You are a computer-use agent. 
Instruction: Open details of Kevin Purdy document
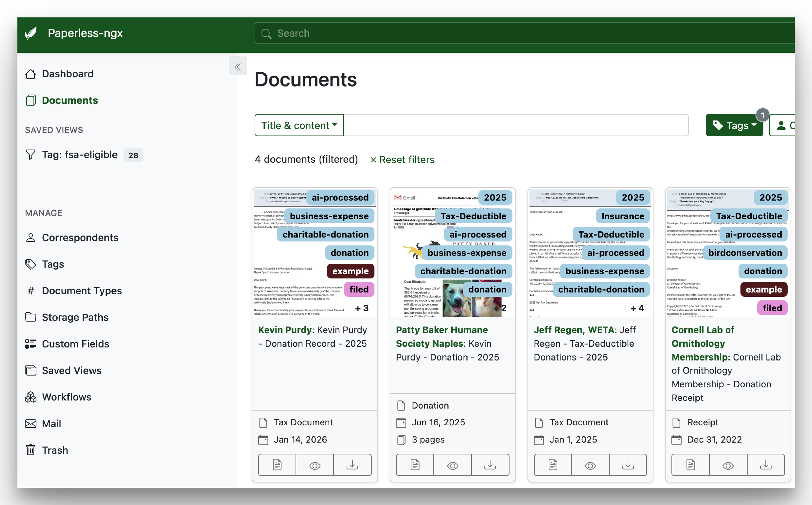pos(277,465)
